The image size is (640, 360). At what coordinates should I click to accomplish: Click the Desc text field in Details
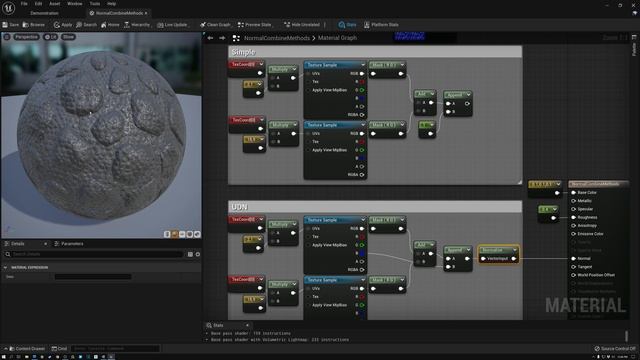click(x=93, y=277)
